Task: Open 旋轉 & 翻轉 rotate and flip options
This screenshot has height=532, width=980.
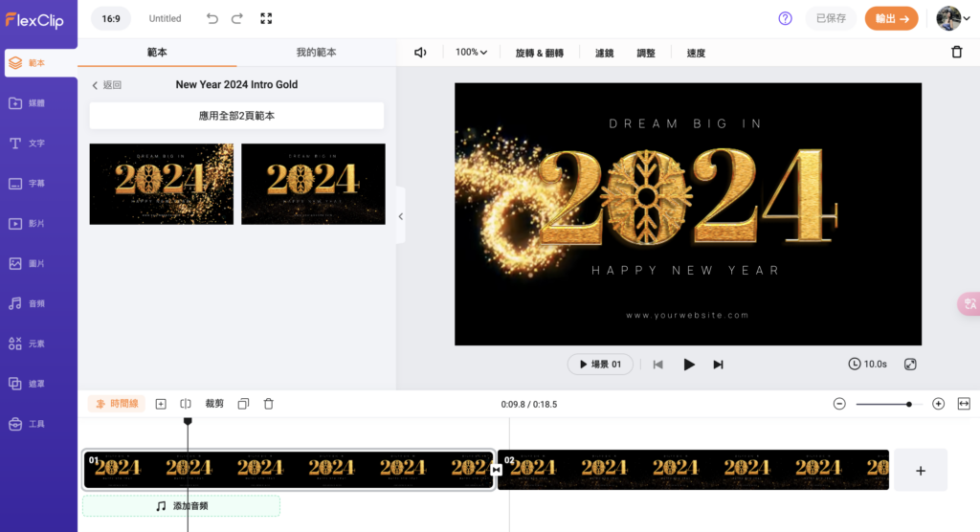Action: pyautogui.click(x=540, y=54)
